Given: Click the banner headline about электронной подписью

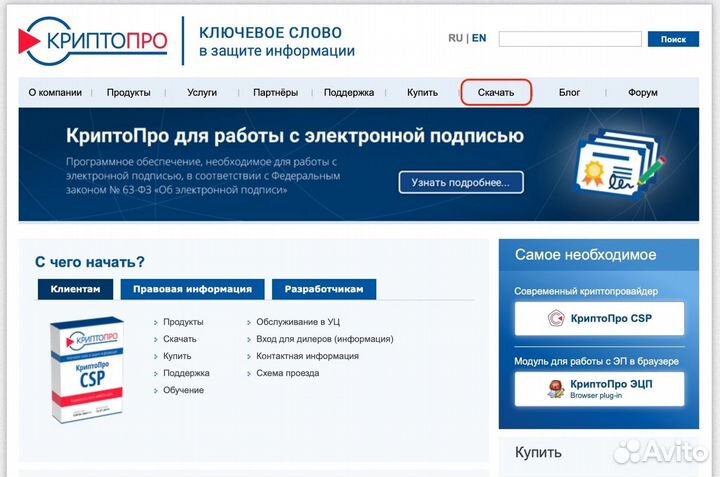Looking at the screenshot, I should point(295,136).
